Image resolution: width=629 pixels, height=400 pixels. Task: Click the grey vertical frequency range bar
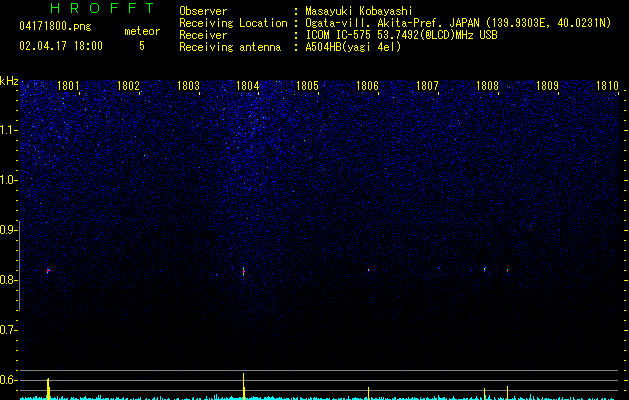pyautogui.click(x=19, y=266)
